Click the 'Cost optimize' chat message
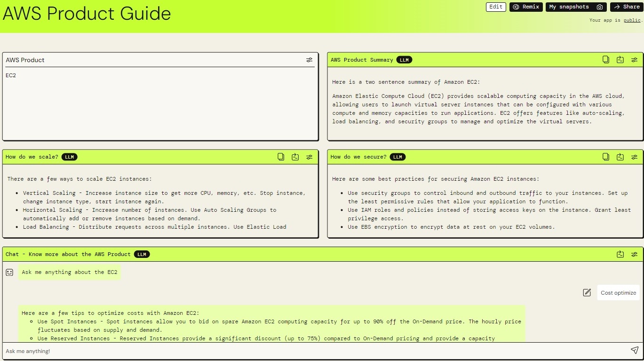 [618, 293]
